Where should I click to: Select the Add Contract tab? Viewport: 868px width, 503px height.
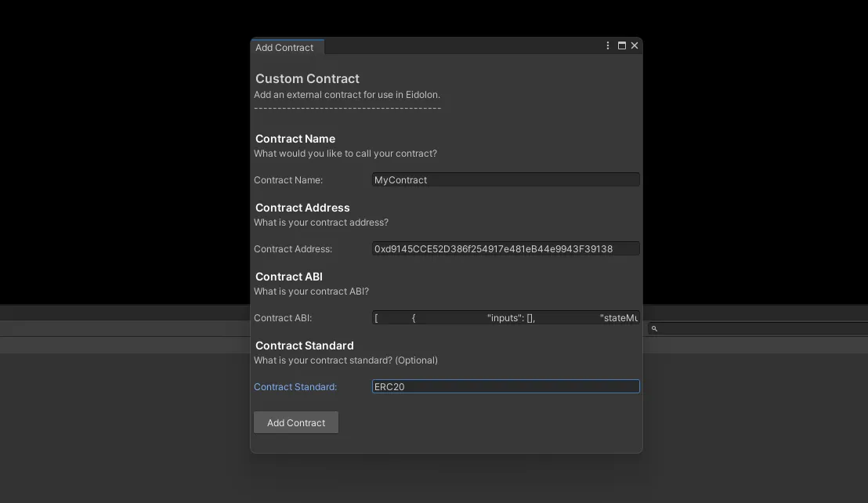[x=285, y=48]
